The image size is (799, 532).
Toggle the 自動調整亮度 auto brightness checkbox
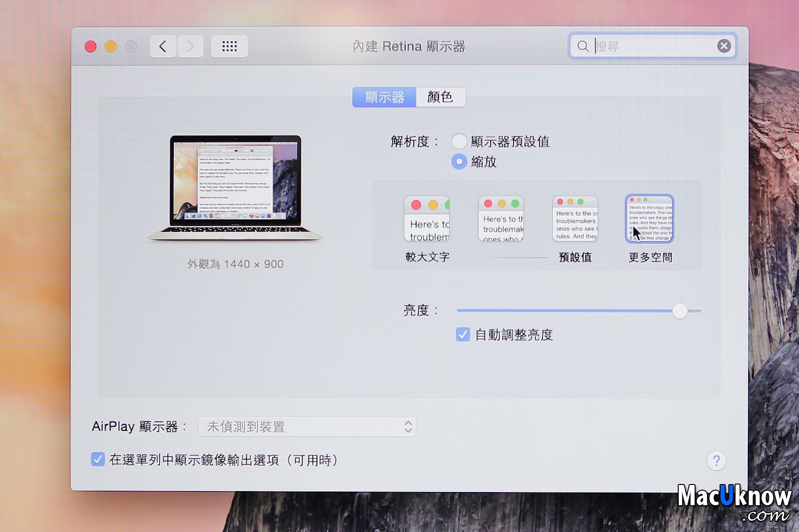pos(463,335)
